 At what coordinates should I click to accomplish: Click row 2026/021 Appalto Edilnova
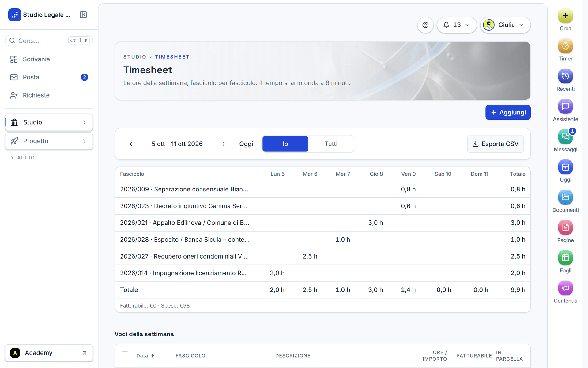(x=322, y=223)
